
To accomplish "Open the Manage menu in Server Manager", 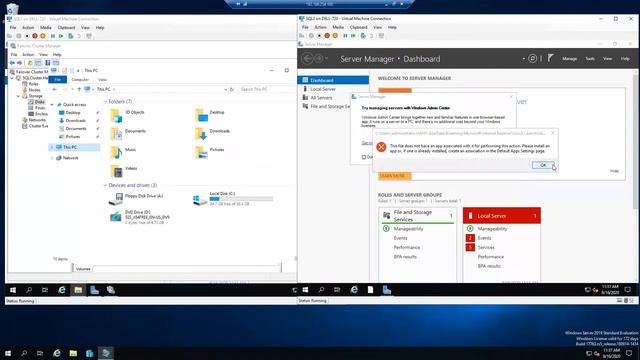I will pos(569,59).
